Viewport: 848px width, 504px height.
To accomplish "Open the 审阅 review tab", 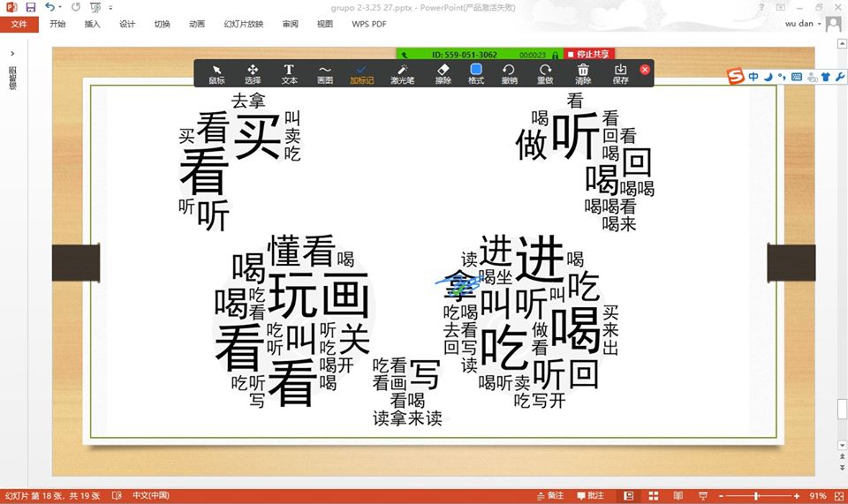I will pos(290,24).
